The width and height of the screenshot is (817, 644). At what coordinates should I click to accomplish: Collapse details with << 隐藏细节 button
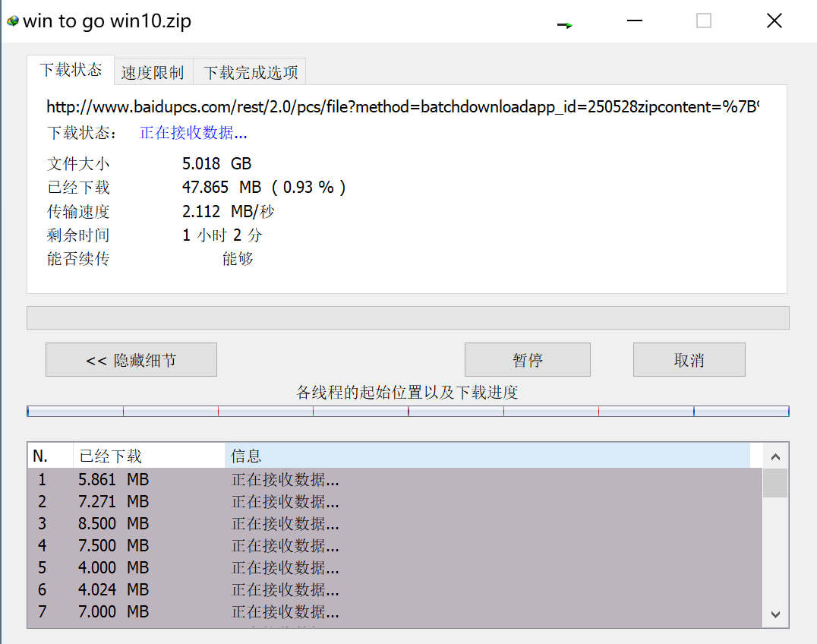131,360
